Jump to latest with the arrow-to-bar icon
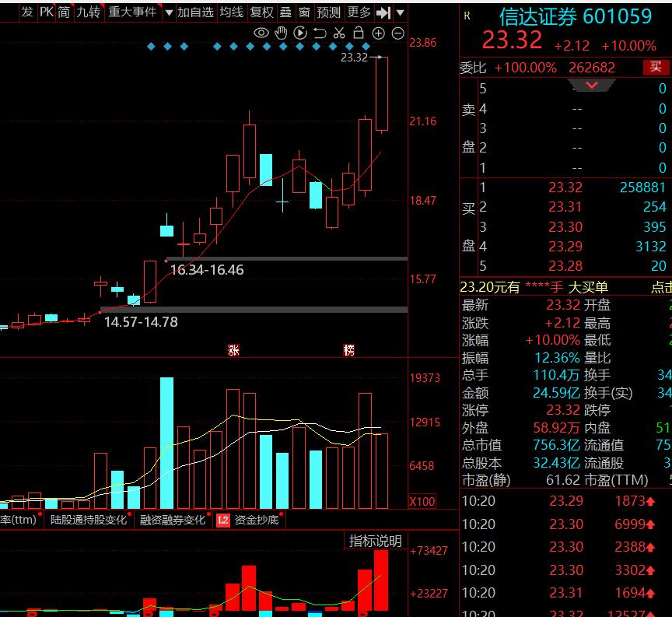Image resolution: width=672 pixels, height=617 pixels. (x=383, y=13)
